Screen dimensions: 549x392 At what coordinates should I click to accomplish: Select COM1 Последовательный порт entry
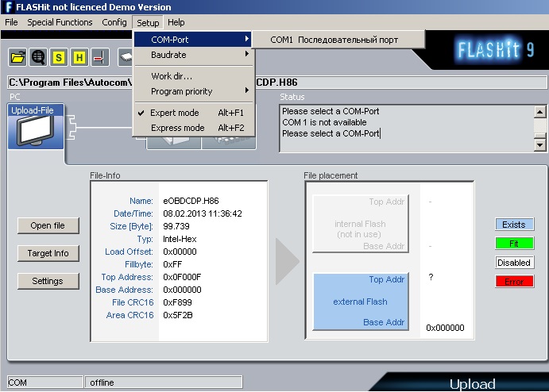tap(338, 40)
